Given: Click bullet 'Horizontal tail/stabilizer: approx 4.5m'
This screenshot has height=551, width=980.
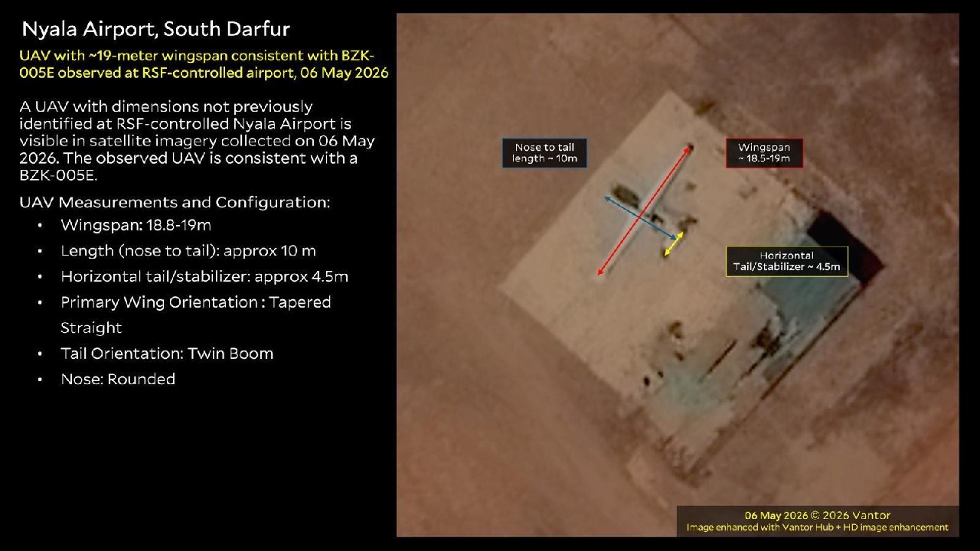Looking at the screenshot, I should pyautogui.click(x=204, y=276).
